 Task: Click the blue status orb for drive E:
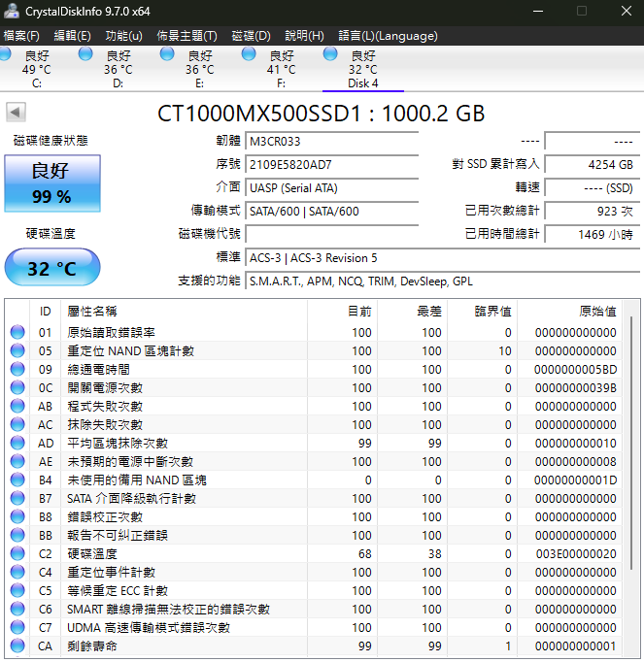(167, 54)
